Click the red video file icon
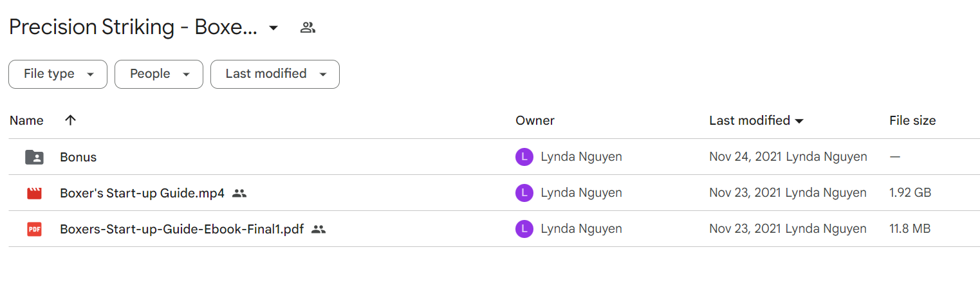This screenshot has height=292, width=980. pyautogui.click(x=34, y=193)
